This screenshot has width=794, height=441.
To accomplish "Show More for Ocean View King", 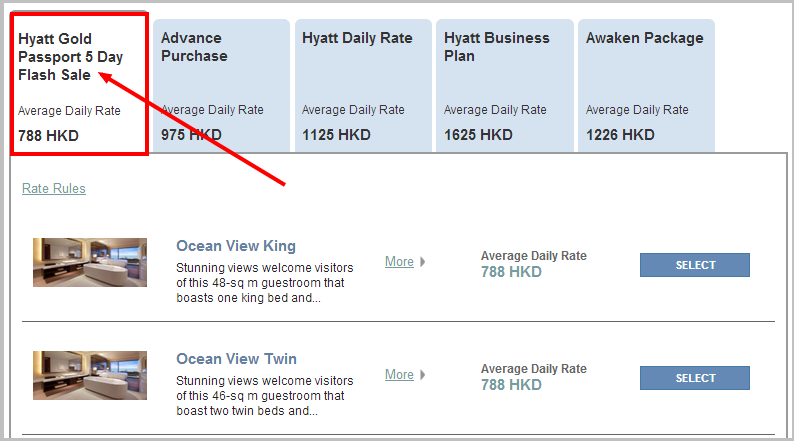I will 399,262.
